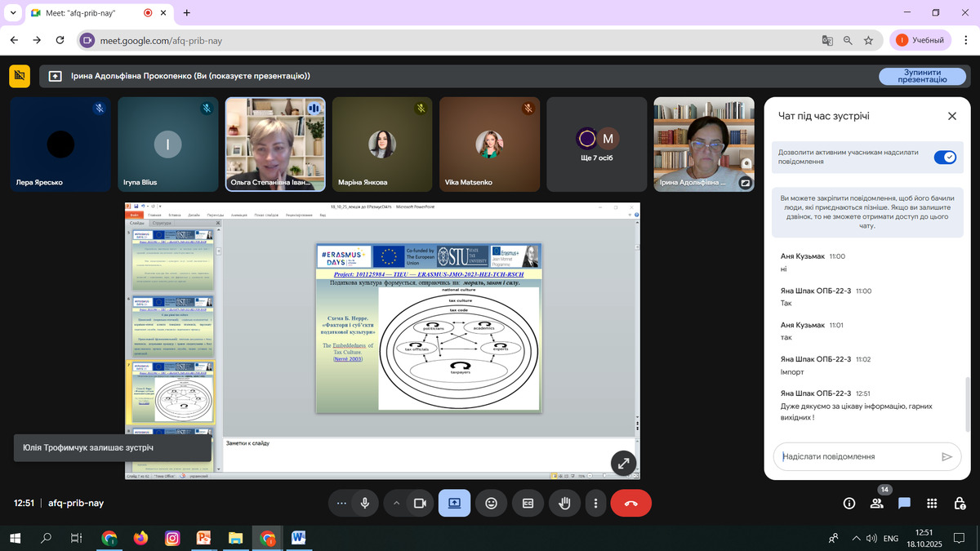The image size is (980, 551).
Task: Click the Надіслати повідомлення message field
Action: click(857, 457)
